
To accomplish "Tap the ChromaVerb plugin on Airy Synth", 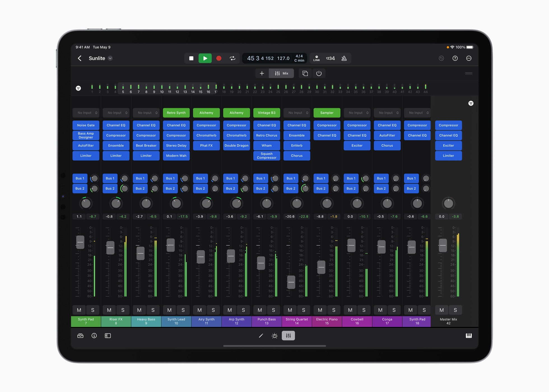I will [x=206, y=135].
